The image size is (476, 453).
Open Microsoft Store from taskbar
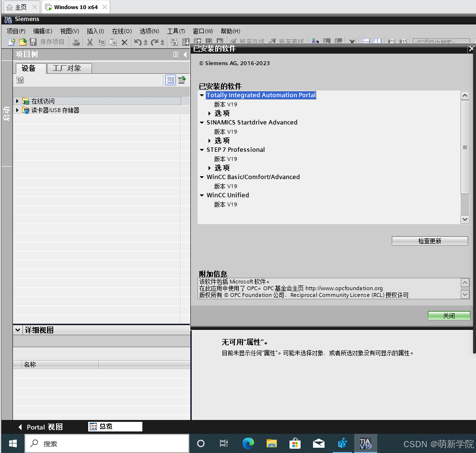tap(295, 443)
